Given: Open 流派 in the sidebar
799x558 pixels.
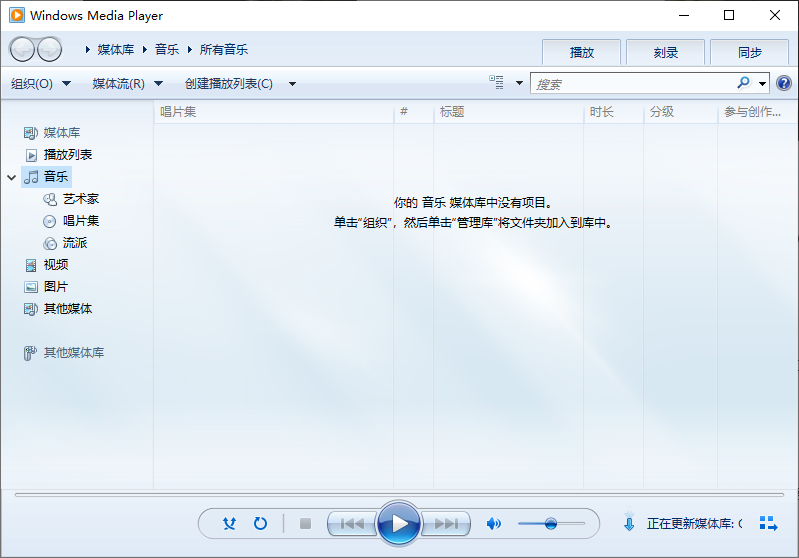Looking at the screenshot, I should point(65,243).
